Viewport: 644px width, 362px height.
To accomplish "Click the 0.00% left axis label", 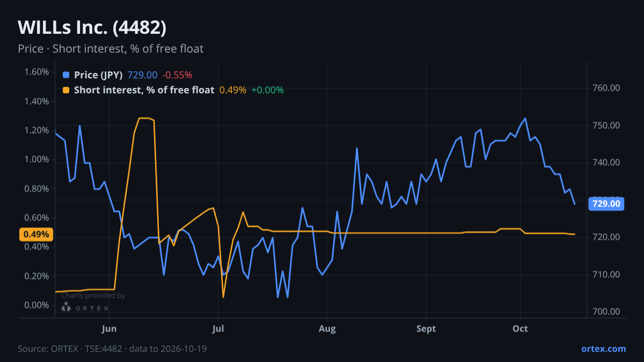I will coord(36,305).
